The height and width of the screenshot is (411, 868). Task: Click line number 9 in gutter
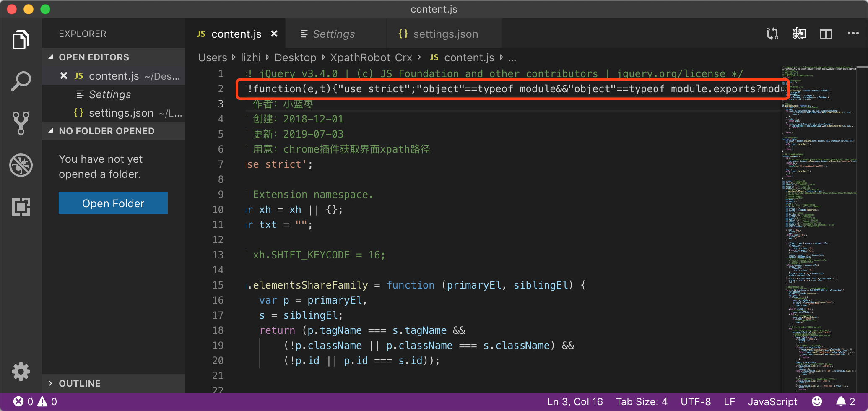(x=221, y=195)
